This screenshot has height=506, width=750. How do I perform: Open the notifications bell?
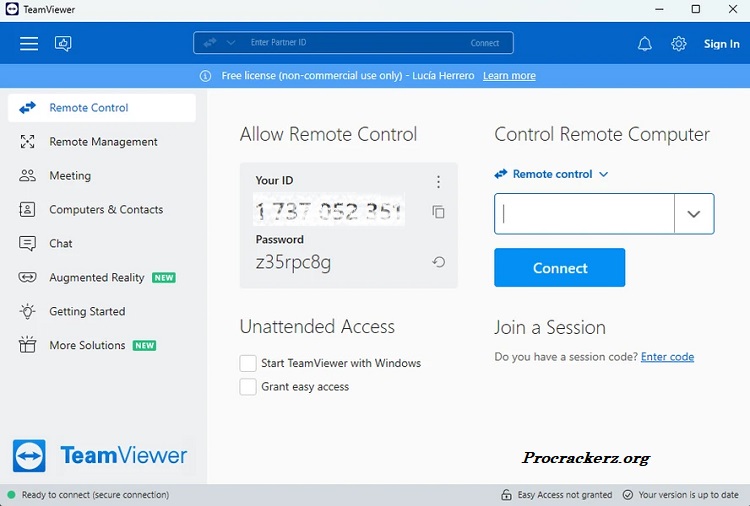pos(645,44)
